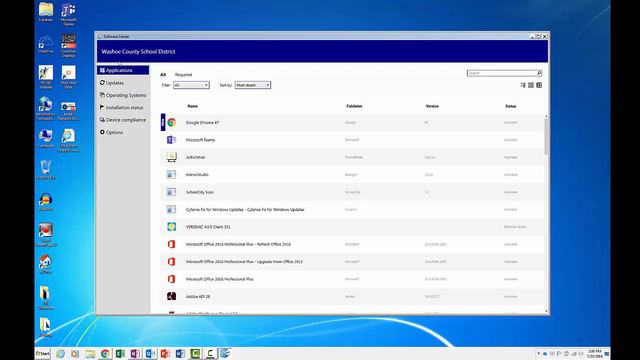Select plain Microsoft Office 2016 Professional Plus row

pos(220,279)
